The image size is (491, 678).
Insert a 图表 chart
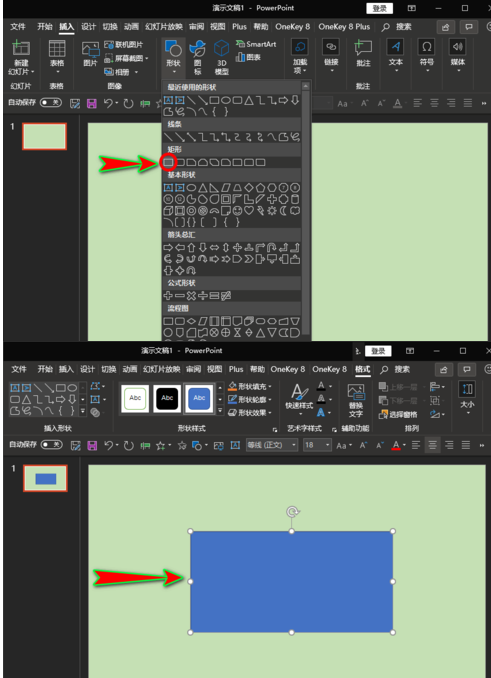tap(248, 57)
